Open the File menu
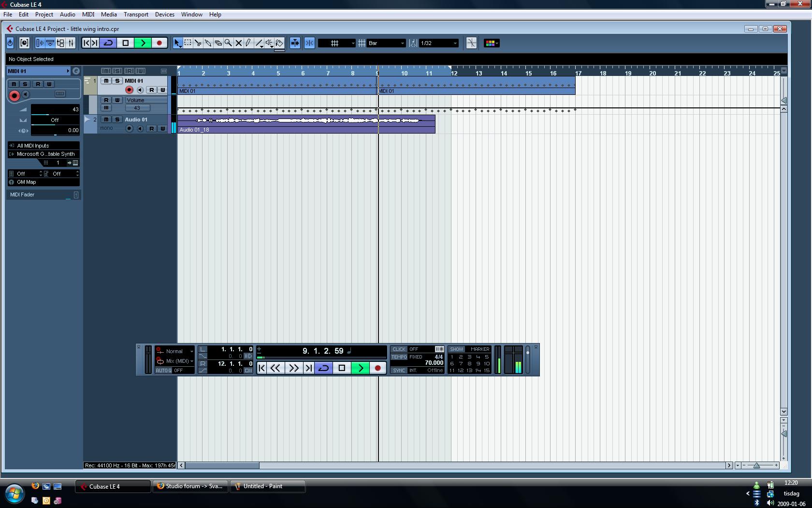 [8, 14]
